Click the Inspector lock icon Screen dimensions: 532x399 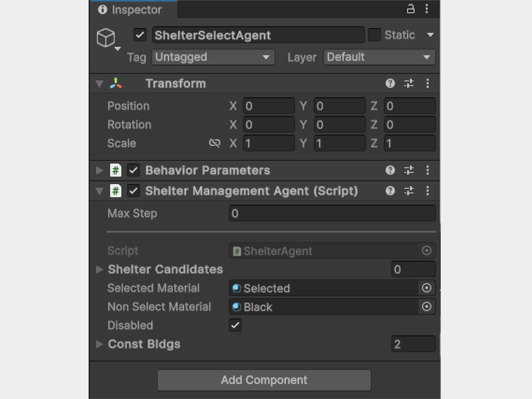coord(411,9)
